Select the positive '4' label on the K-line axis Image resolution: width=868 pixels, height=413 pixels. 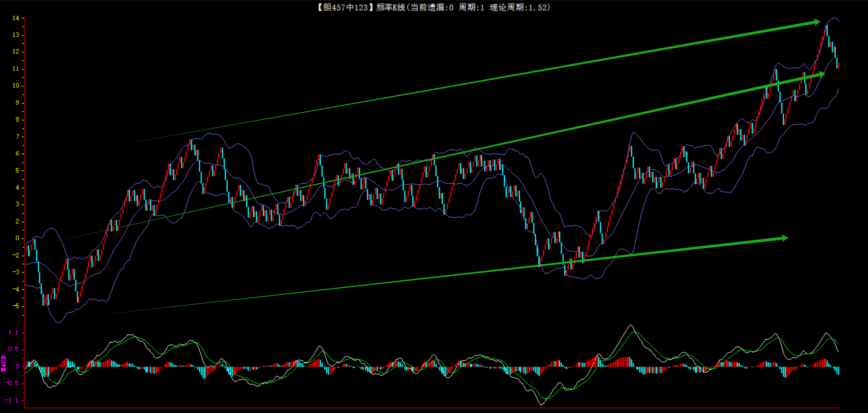pyautogui.click(x=17, y=187)
